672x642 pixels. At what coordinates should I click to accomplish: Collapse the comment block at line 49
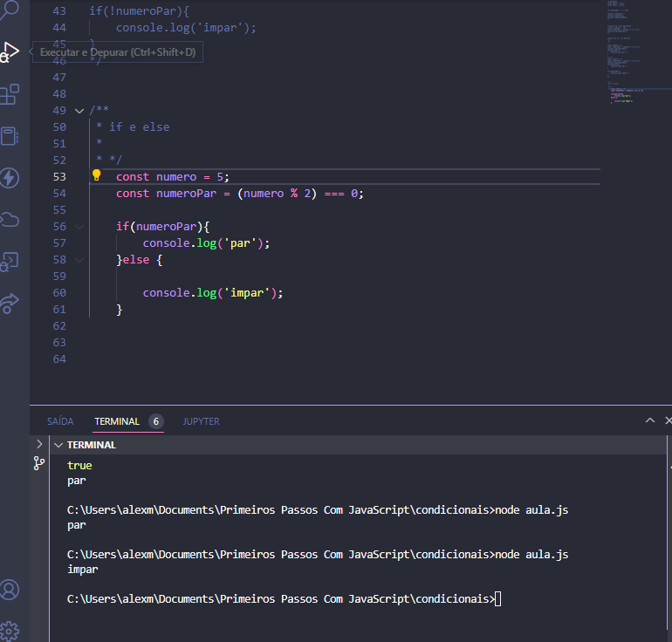[x=79, y=111]
